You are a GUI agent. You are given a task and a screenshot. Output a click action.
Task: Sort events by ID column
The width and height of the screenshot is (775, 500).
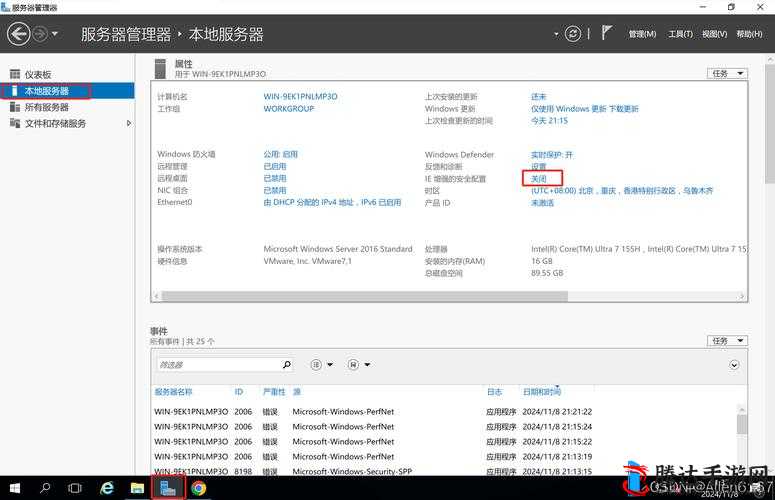tap(239, 392)
